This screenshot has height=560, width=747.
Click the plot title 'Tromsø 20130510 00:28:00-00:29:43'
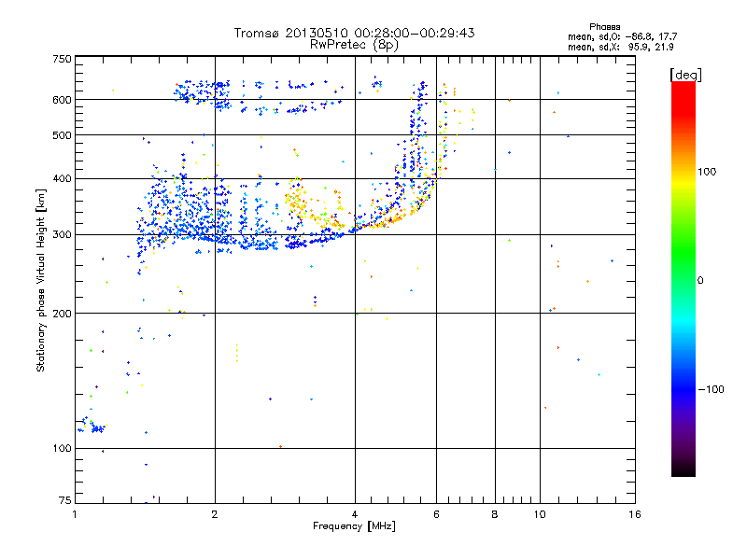(x=354, y=33)
